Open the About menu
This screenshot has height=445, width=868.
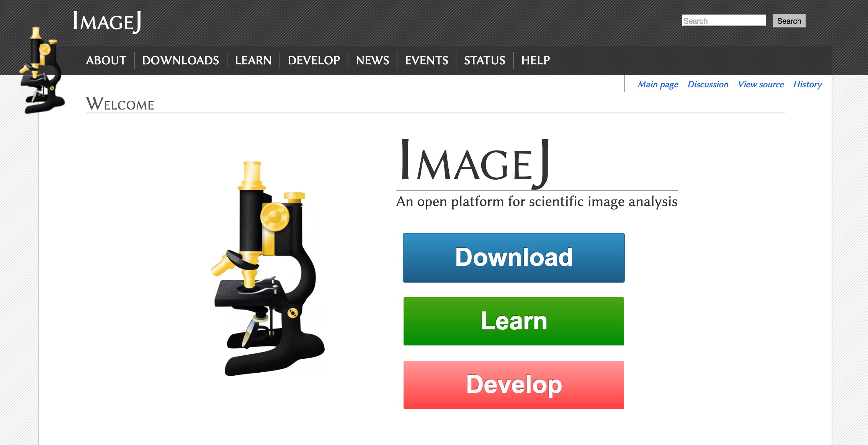coord(106,60)
